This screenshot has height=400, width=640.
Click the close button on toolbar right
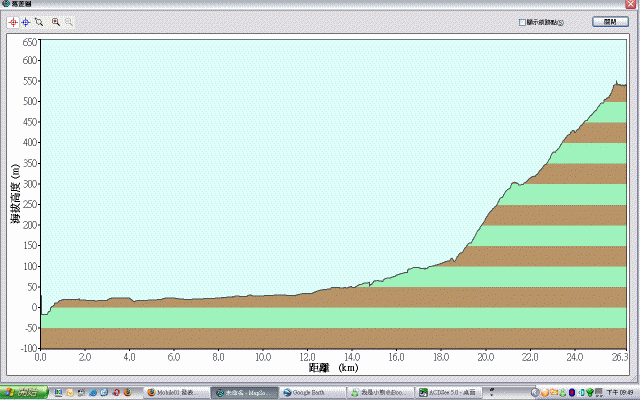click(x=610, y=22)
